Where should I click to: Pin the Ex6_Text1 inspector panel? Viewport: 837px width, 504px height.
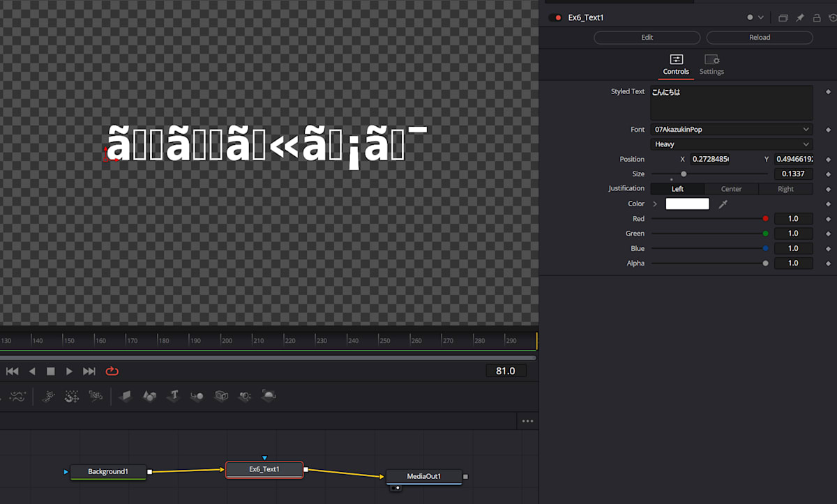pyautogui.click(x=799, y=17)
